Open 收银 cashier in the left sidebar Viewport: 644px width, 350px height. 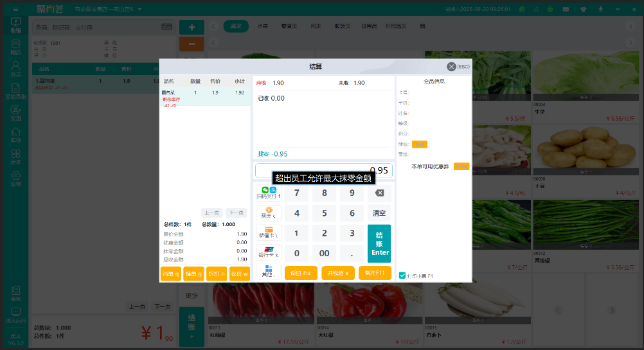click(x=15, y=26)
